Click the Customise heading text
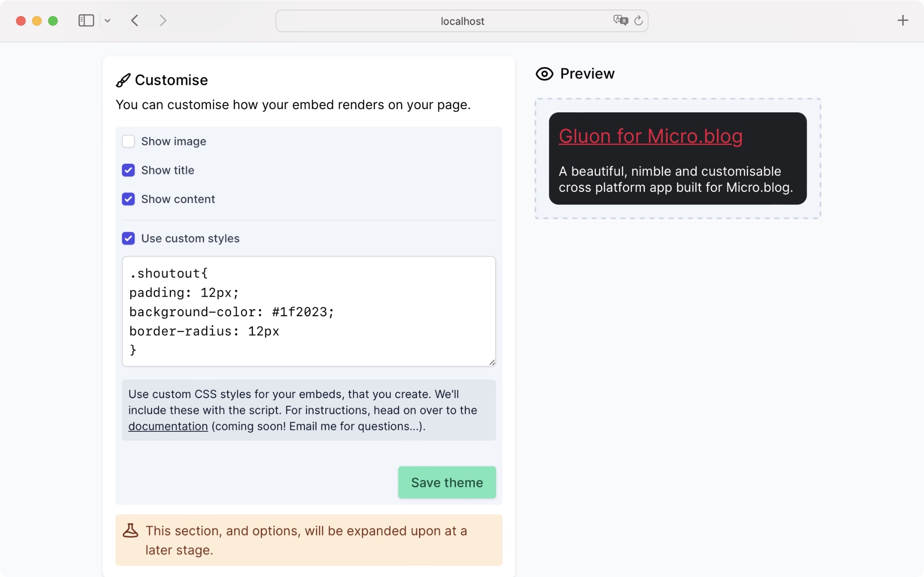The image size is (924, 577). pyautogui.click(x=171, y=80)
